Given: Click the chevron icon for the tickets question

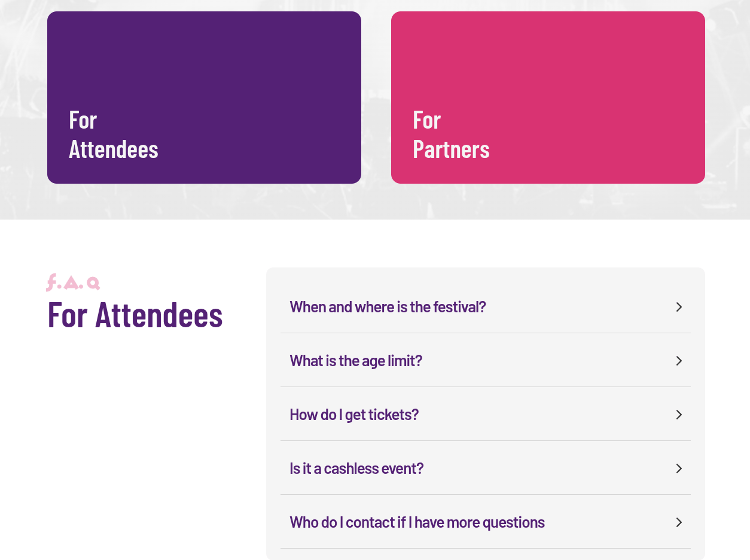Looking at the screenshot, I should 679,415.
